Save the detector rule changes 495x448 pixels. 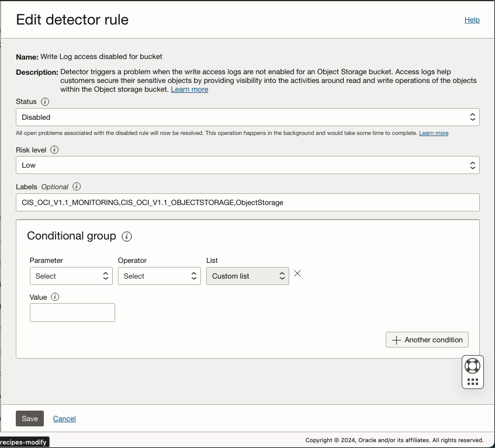(29, 418)
